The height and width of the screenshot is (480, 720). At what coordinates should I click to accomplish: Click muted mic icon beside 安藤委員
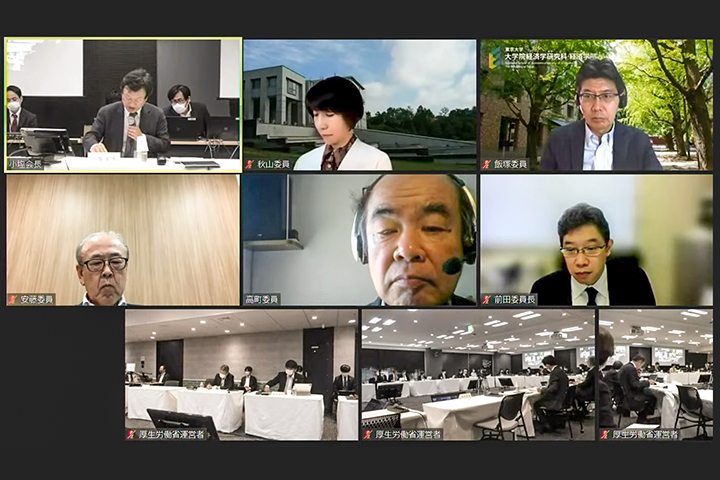coord(12,300)
